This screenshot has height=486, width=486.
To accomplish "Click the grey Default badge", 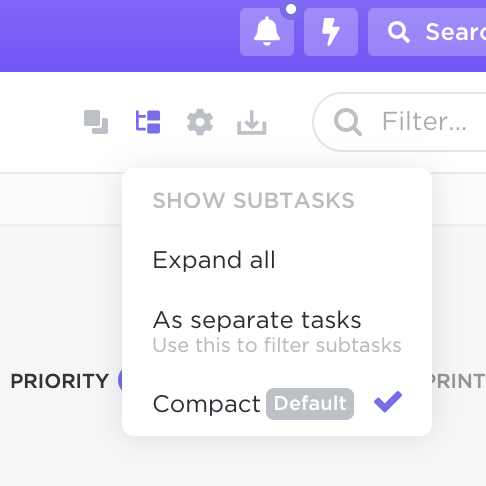I will pos(310,404).
